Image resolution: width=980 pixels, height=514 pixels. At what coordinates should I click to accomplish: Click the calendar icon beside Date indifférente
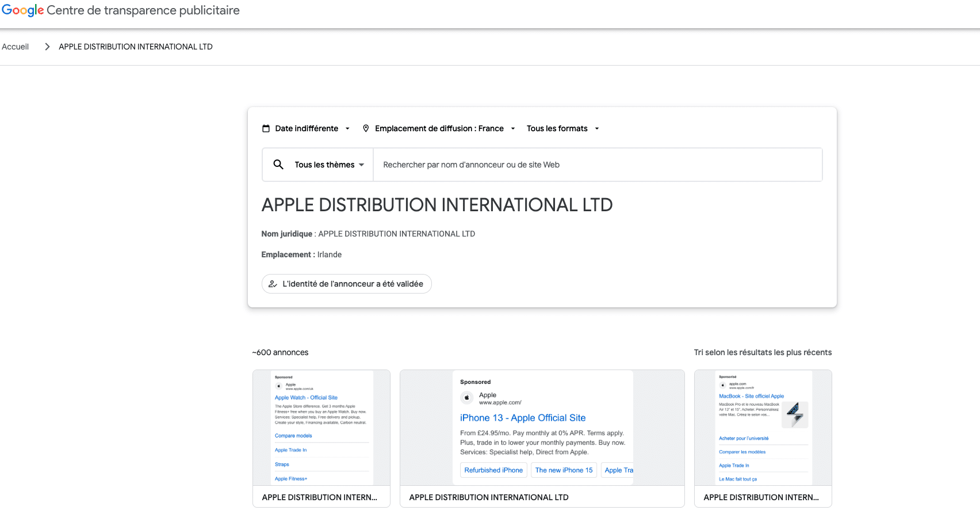pyautogui.click(x=266, y=128)
